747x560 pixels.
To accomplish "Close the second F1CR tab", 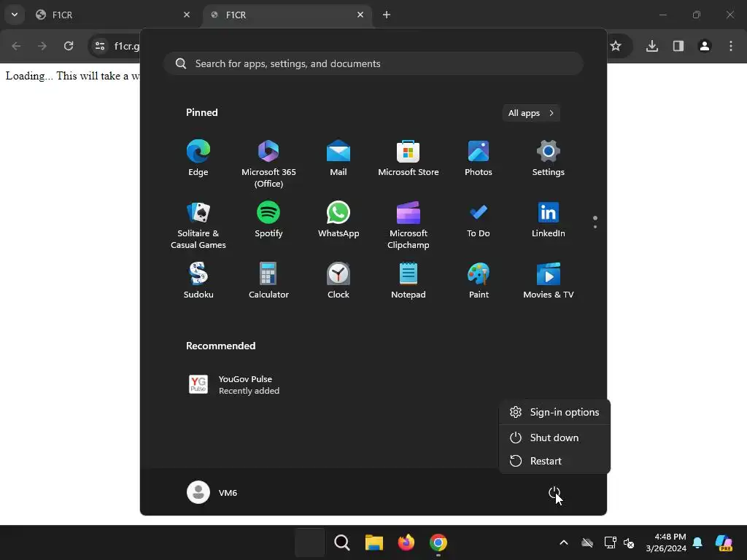I will 360,15.
